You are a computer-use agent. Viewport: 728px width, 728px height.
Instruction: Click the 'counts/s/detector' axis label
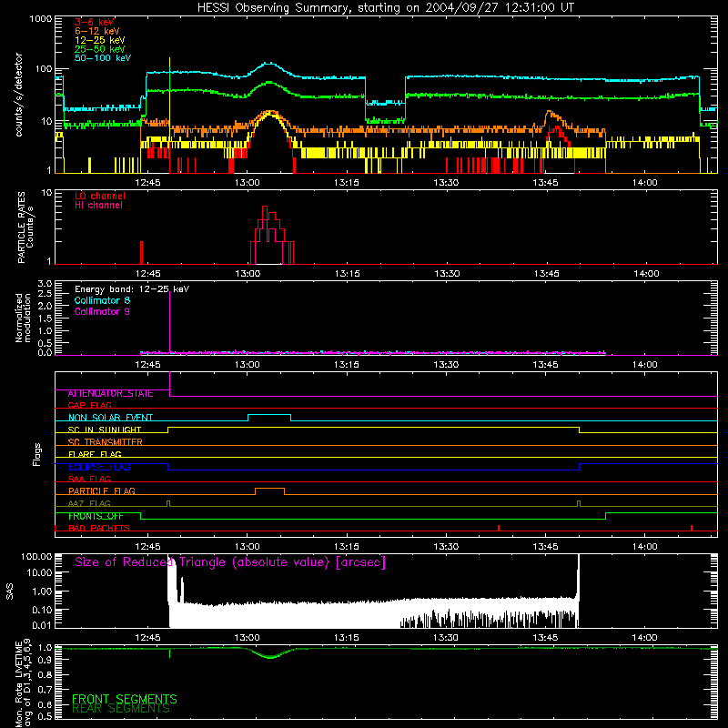pyautogui.click(x=19, y=95)
